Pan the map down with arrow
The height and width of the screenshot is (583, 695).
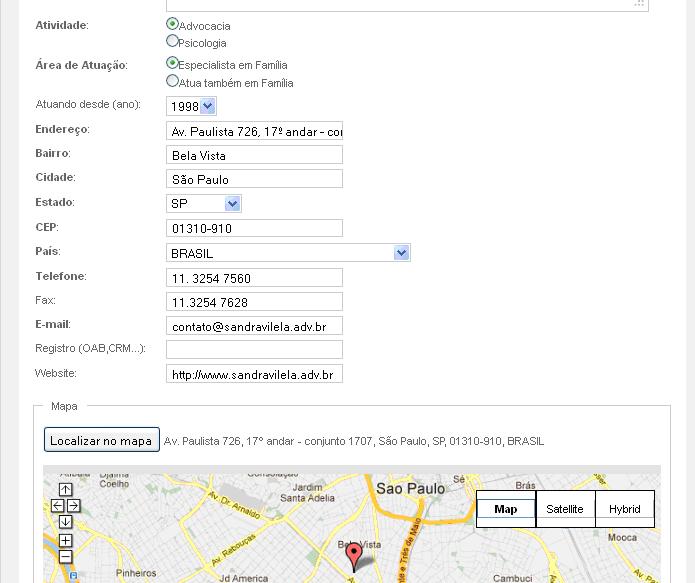pos(65,521)
